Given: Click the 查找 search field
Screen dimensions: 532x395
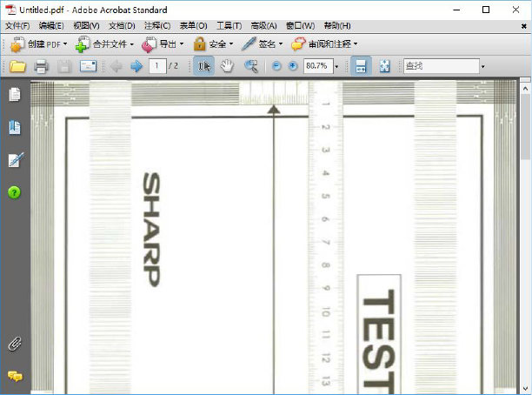Looking at the screenshot, I should click(x=441, y=66).
